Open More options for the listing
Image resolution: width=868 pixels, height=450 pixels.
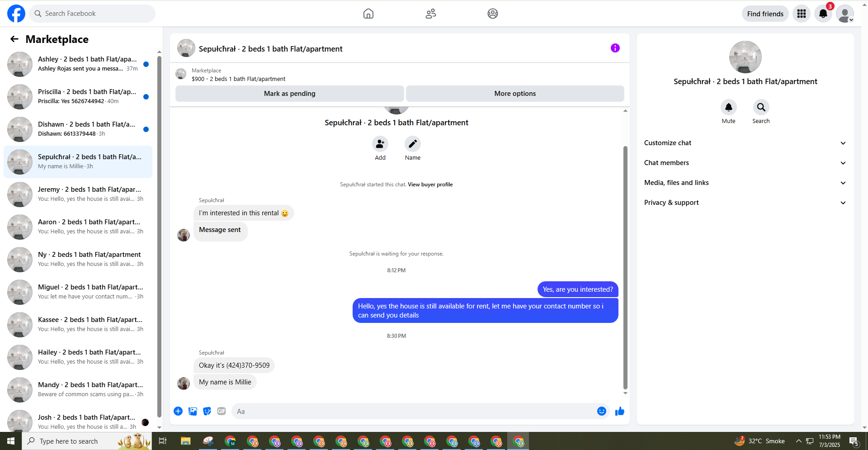point(515,94)
